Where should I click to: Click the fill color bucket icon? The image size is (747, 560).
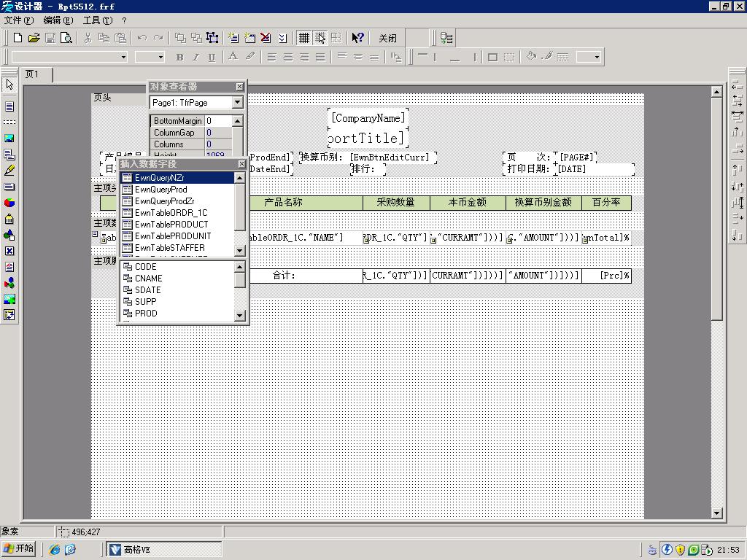tap(531, 57)
